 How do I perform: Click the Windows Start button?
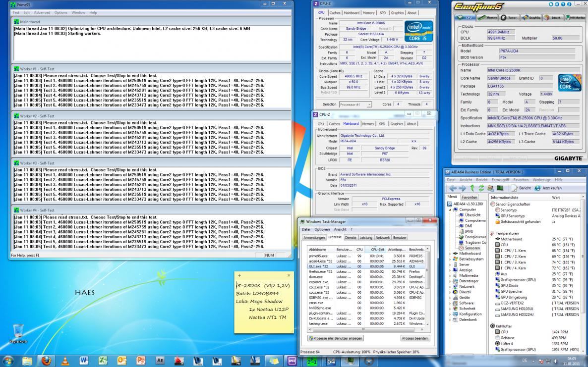point(7,361)
